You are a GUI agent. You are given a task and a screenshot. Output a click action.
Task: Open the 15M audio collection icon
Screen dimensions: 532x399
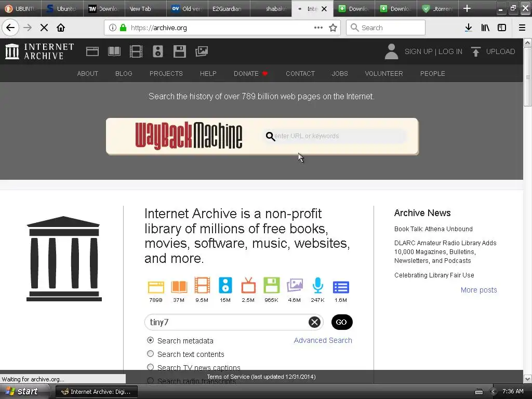tap(225, 285)
